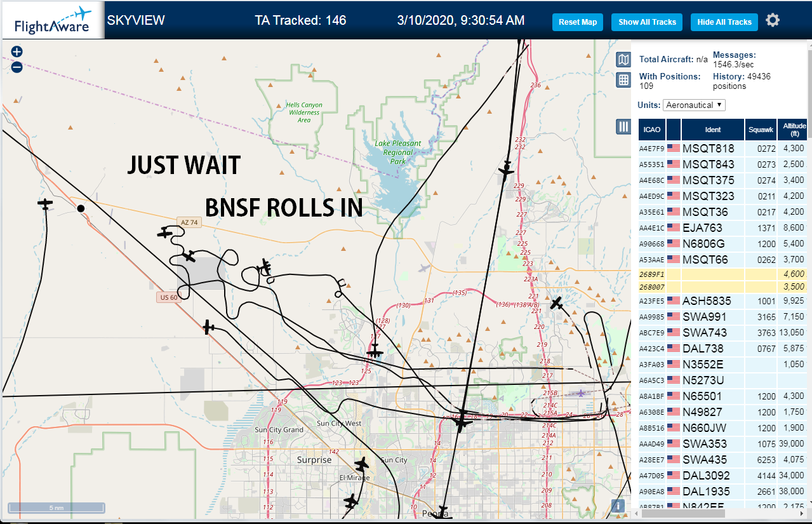Screen dimensions: 812x524
Task: Select the DAL1935 row
Action: 723,492
